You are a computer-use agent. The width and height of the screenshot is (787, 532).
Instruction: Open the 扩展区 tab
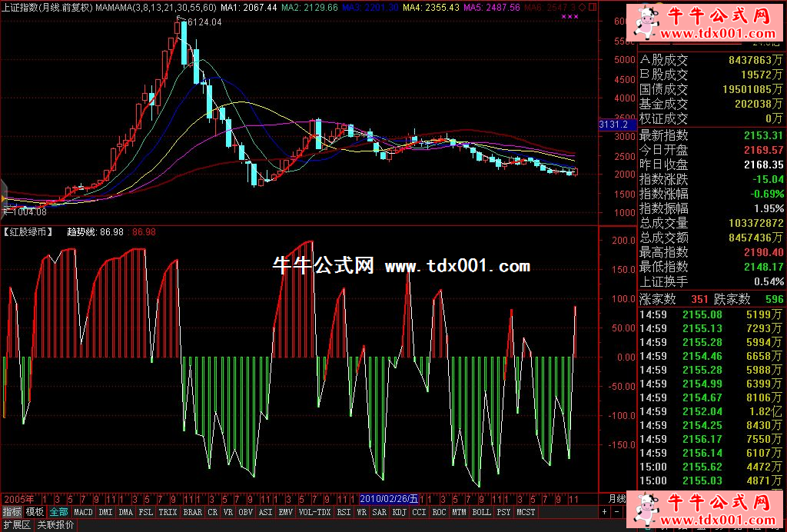point(17,525)
